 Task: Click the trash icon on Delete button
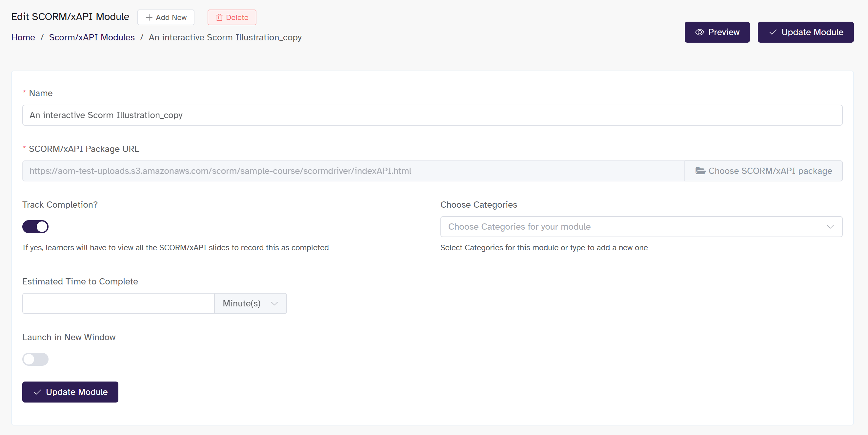coord(219,17)
